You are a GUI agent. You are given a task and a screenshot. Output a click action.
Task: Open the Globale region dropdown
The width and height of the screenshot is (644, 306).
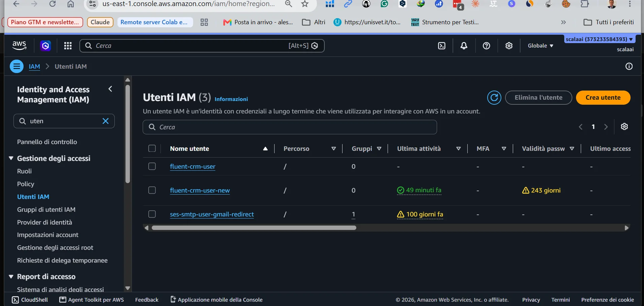(x=540, y=46)
